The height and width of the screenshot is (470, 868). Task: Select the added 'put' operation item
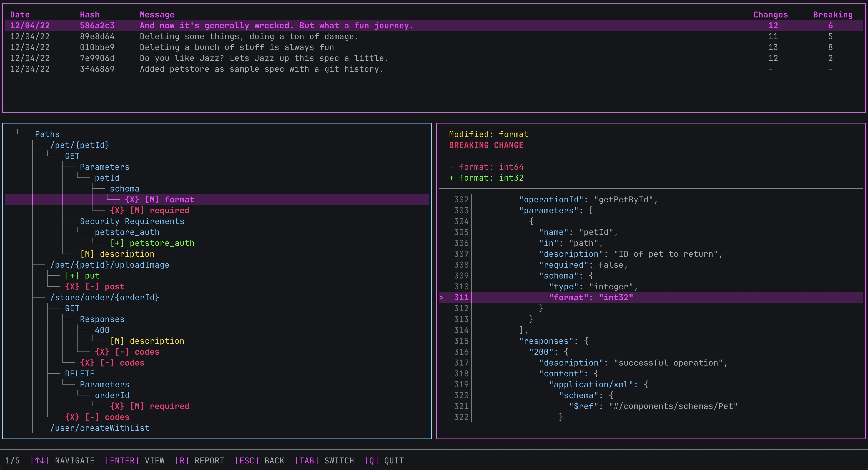(x=82, y=276)
